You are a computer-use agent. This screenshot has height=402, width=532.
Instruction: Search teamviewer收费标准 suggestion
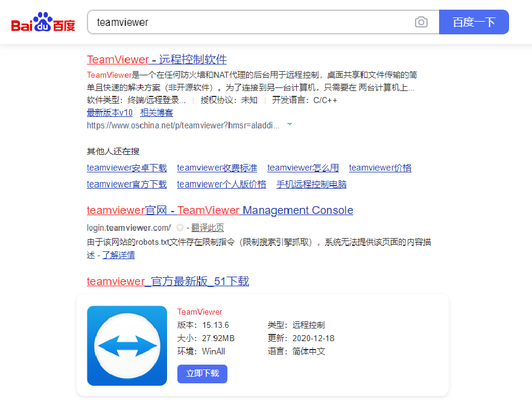pos(217,168)
